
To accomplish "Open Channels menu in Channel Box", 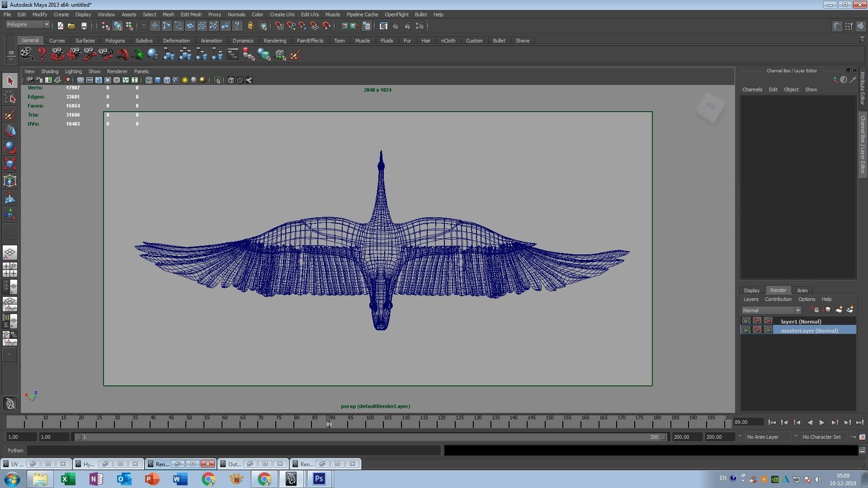I will click(752, 89).
